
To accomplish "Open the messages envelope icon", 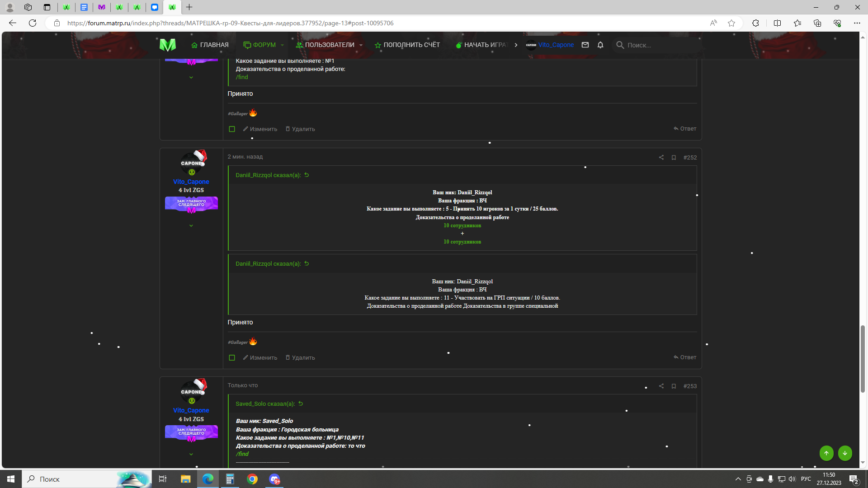I will (x=585, y=45).
